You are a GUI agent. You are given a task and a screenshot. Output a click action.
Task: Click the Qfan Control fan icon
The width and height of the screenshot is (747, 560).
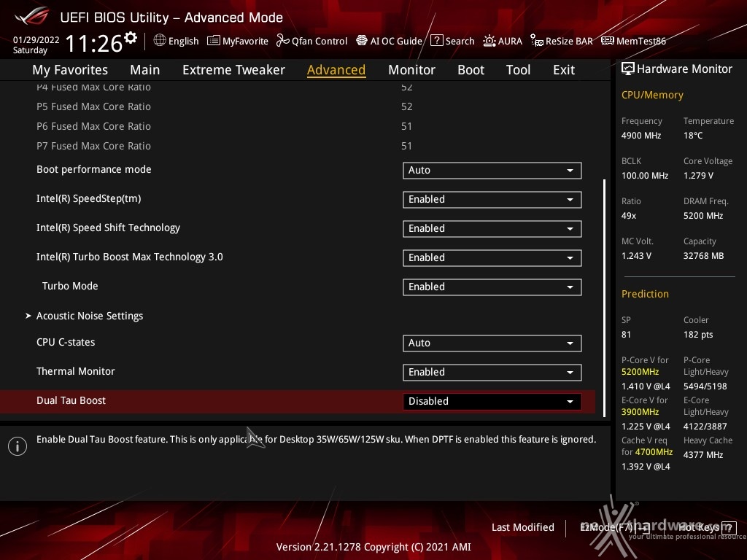[x=283, y=41]
